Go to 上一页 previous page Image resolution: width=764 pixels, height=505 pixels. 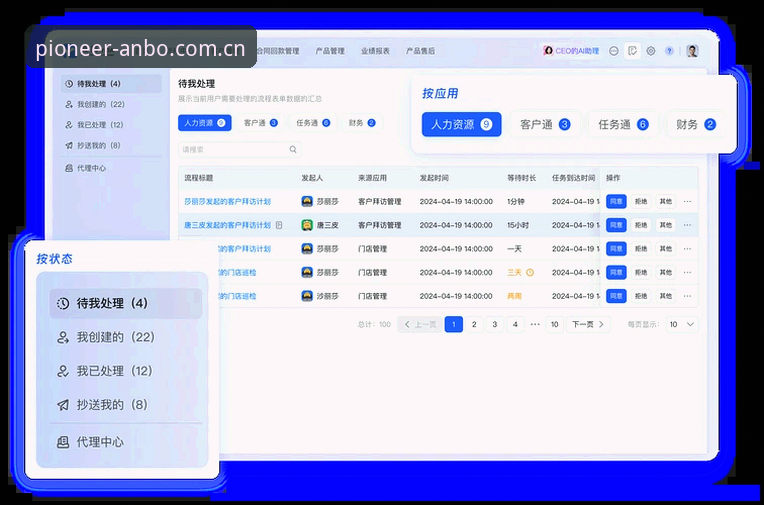[420, 325]
